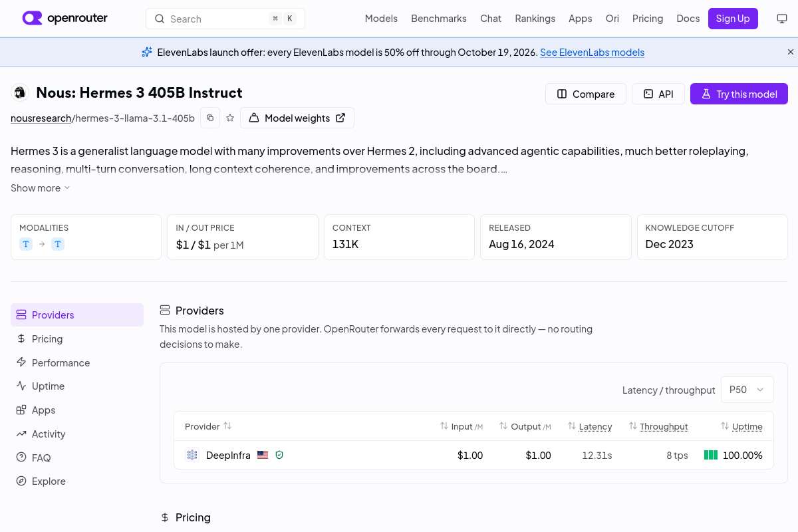This screenshot has height=532, width=798.
Task: Click the Providers section heading icon
Action: [x=165, y=310]
